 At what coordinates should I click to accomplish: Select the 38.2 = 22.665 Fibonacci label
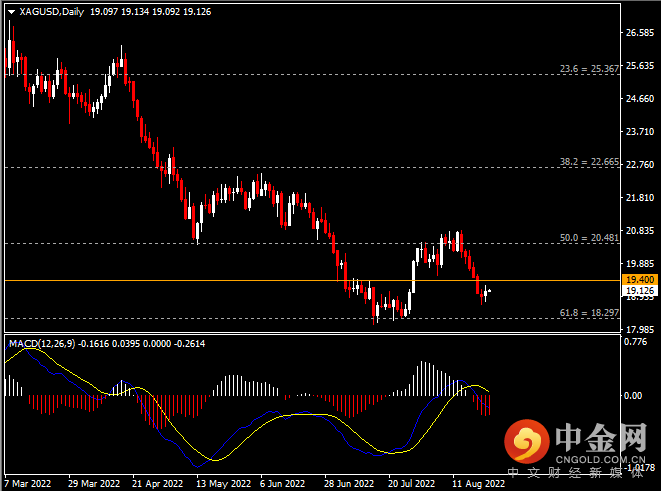pyautogui.click(x=589, y=162)
